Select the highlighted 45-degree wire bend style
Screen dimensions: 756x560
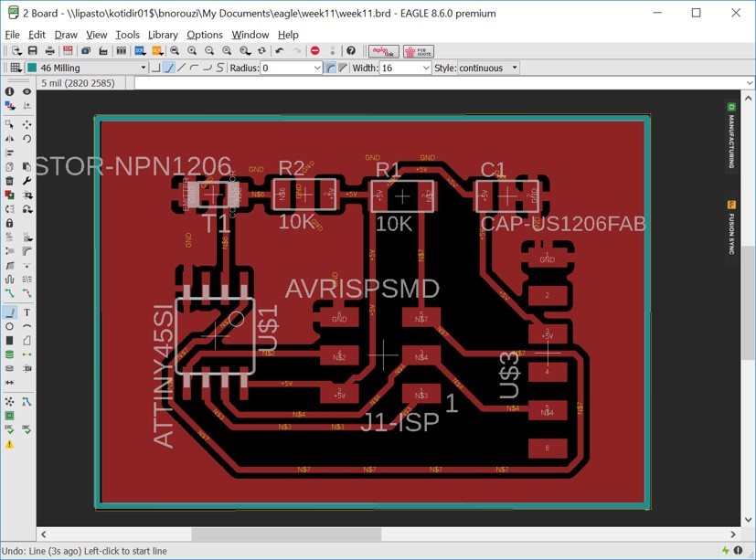pyautogui.click(x=169, y=68)
